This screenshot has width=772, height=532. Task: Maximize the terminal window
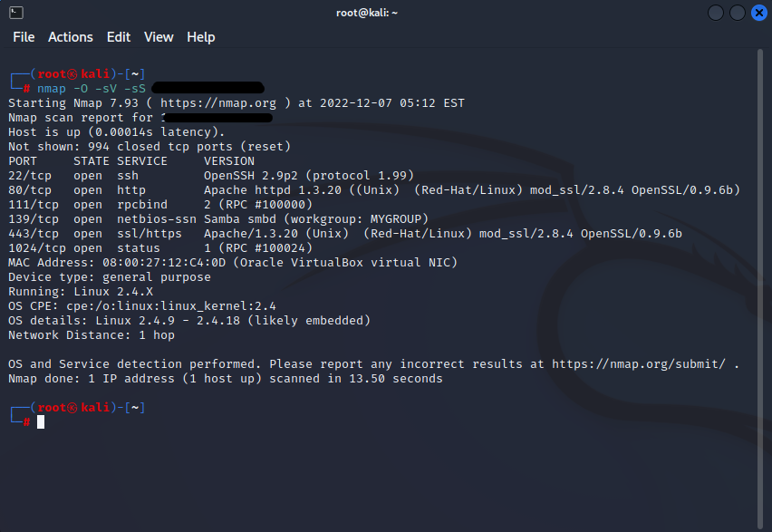click(x=737, y=13)
